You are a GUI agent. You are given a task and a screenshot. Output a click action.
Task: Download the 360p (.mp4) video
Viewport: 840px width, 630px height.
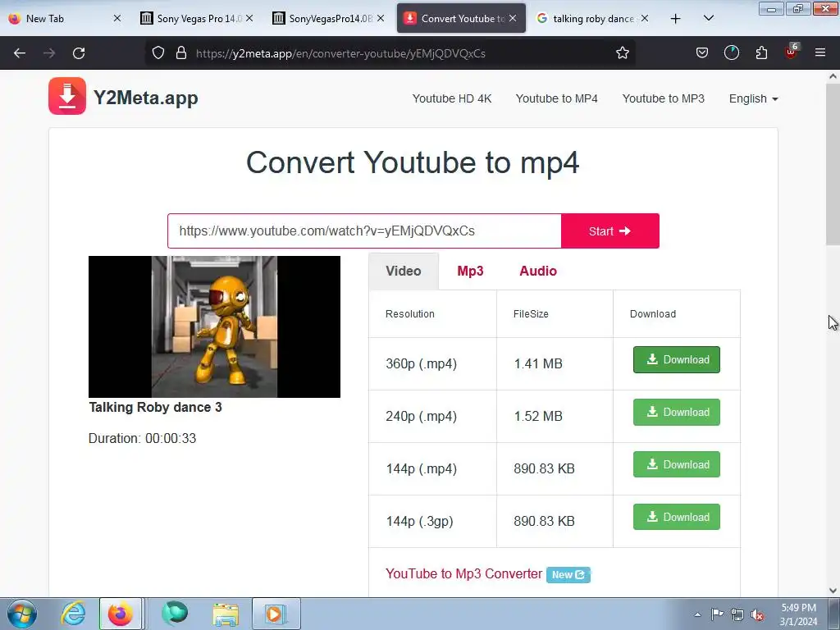click(677, 359)
